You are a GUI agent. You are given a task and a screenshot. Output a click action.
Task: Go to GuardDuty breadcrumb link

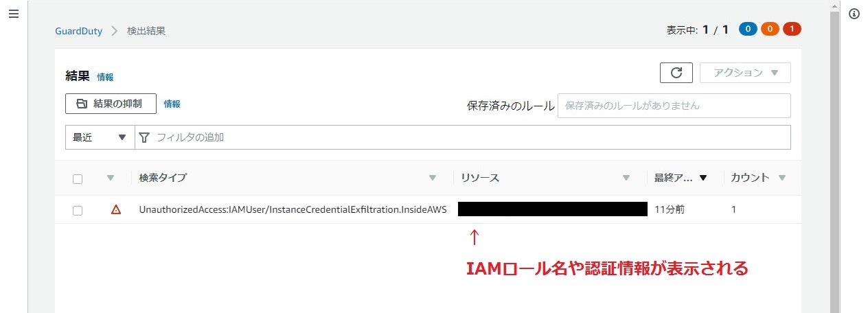point(79,31)
